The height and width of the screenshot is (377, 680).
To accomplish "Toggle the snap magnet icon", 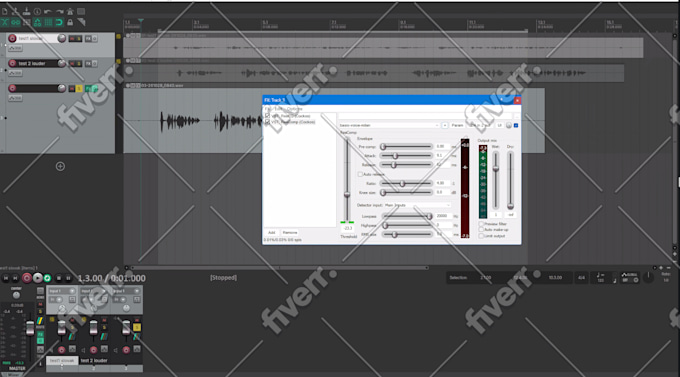I will click(x=59, y=22).
